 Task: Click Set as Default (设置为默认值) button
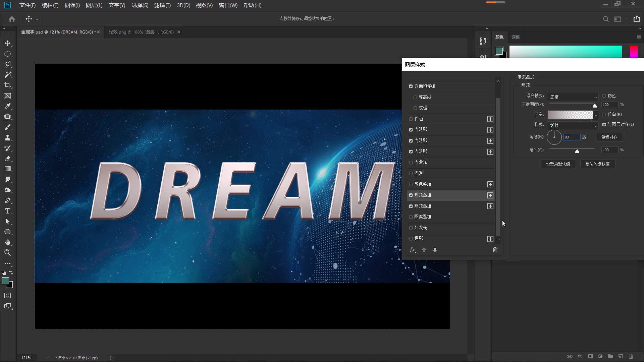click(558, 164)
